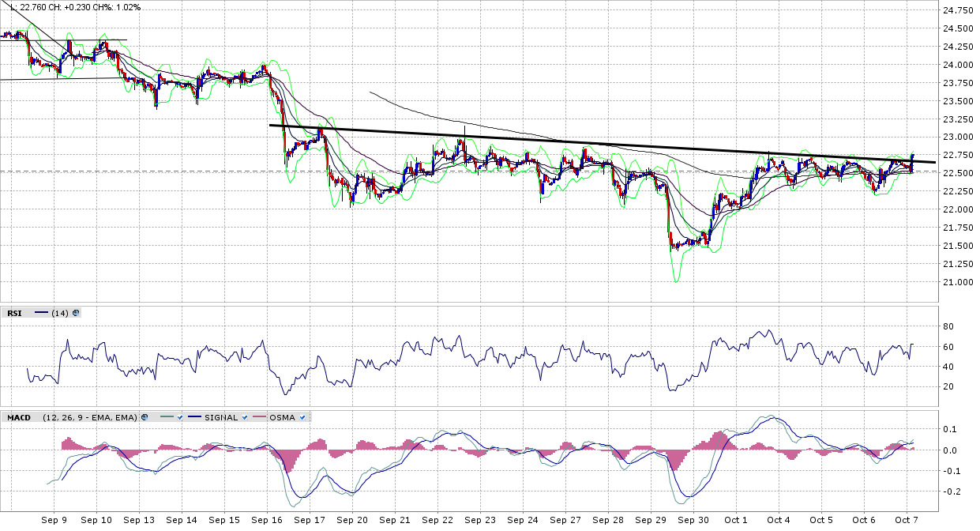Click the Oct 7 date on time axis
Image resolution: width=980 pixels, height=531 pixels.
pos(907,520)
